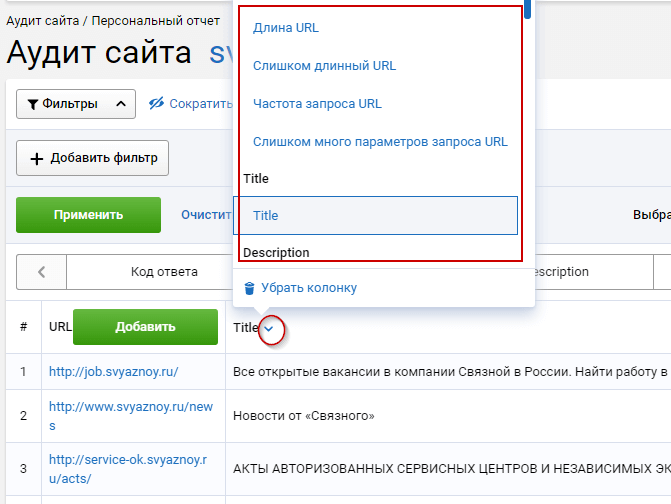Screen dimensions: 671x504
Task: Click the Персональный отчет breadcrumb text
Action: 156,21
